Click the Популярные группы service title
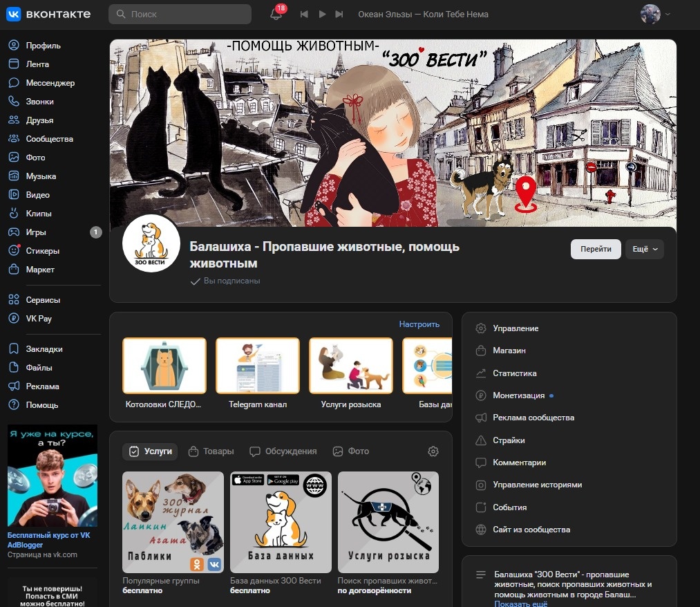Viewport: 700px width, 607px height. 161,581
